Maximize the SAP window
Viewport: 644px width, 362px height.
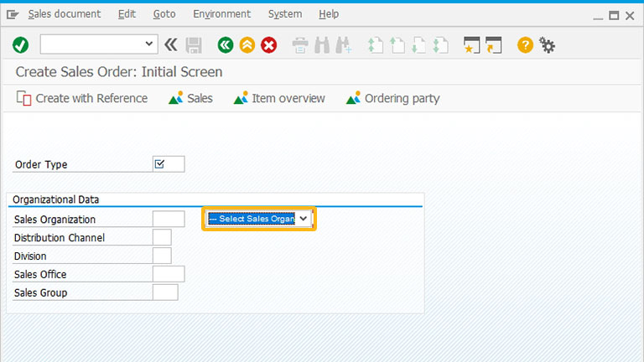point(614,16)
